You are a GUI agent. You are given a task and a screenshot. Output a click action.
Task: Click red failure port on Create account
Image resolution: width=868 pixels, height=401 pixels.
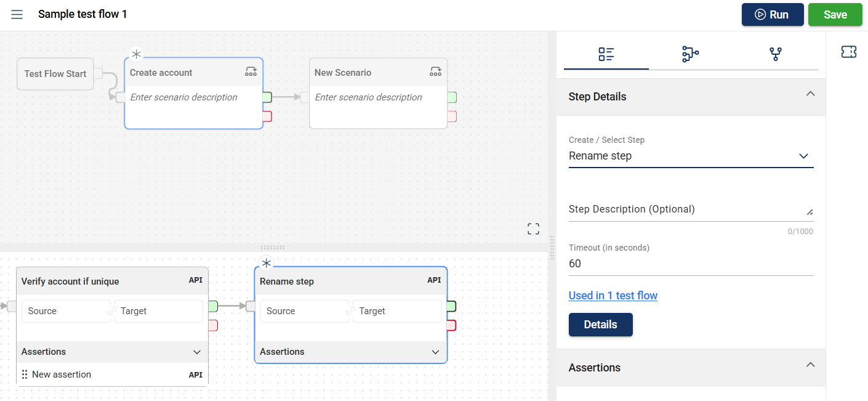(267, 116)
